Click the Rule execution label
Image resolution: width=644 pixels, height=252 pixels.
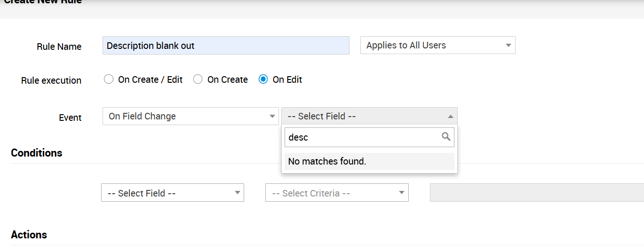point(51,80)
